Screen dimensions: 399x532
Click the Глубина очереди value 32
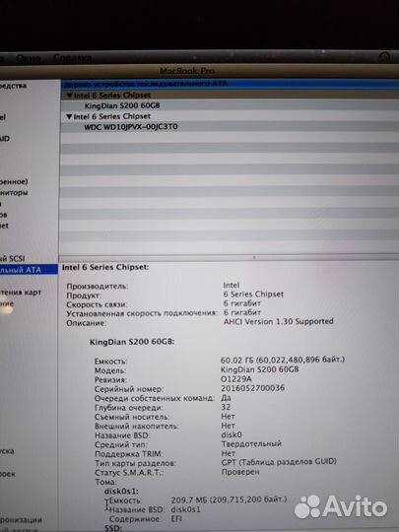pos(226,407)
